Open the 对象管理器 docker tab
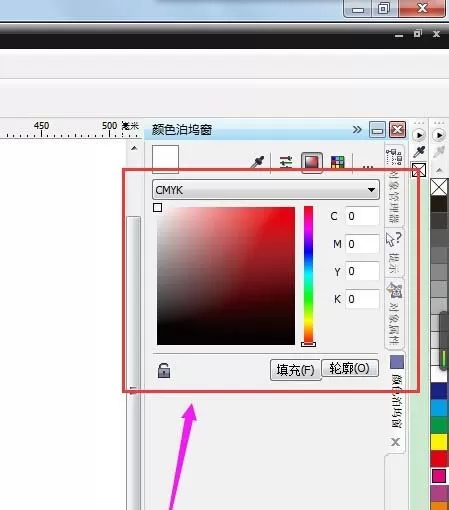 [x=394, y=185]
